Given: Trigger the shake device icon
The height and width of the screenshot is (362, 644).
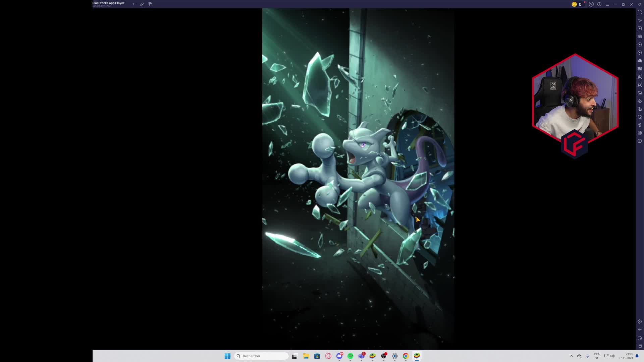Looking at the screenshot, I should click(640, 117).
